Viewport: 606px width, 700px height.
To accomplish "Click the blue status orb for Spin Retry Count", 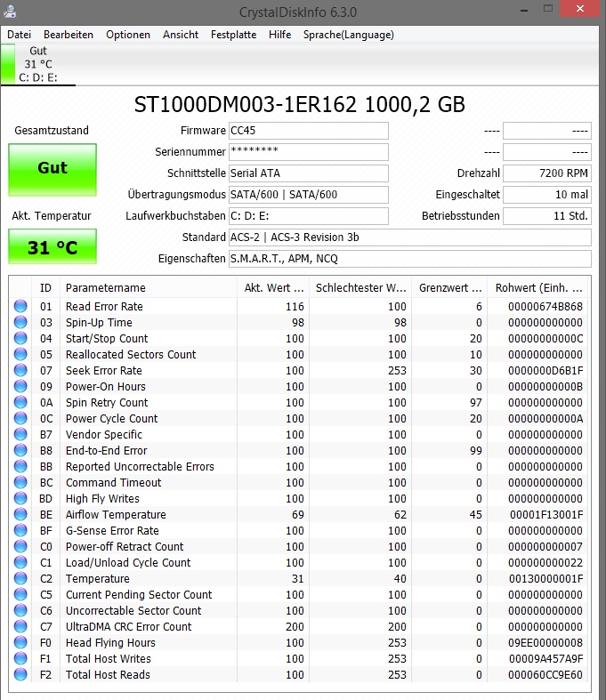I will (x=20, y=402).
